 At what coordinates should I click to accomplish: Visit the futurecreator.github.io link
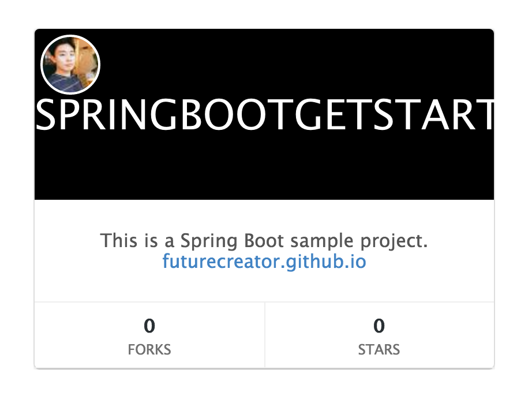click(x=264, y=262)
